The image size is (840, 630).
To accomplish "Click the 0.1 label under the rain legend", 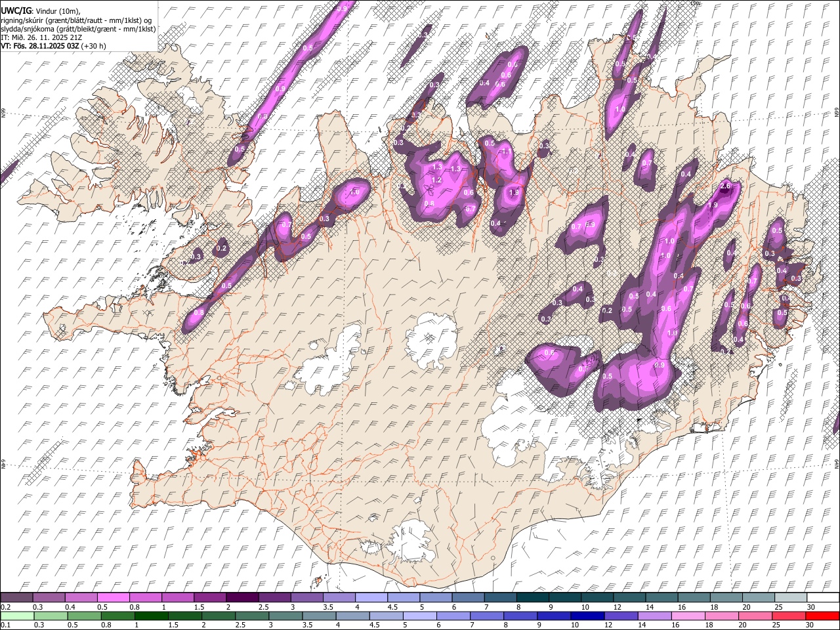I will pyautogui.click(x=6, y=625).
